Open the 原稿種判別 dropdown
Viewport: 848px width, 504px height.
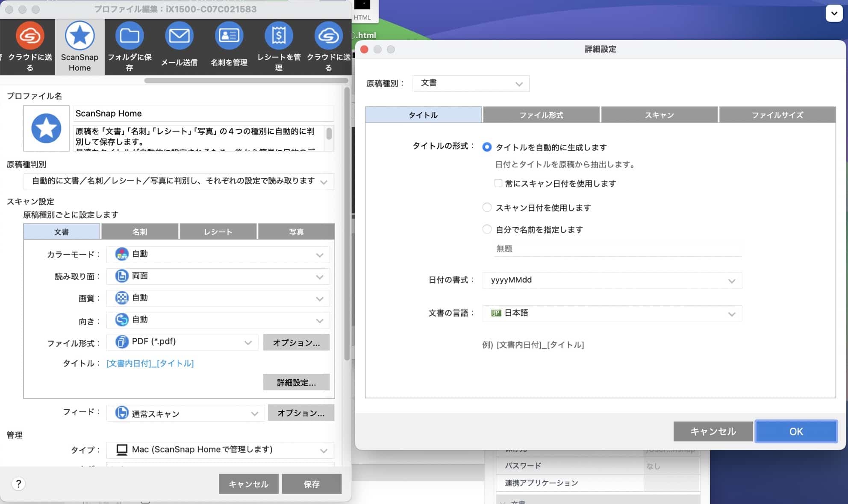click(x=179, y=182)
